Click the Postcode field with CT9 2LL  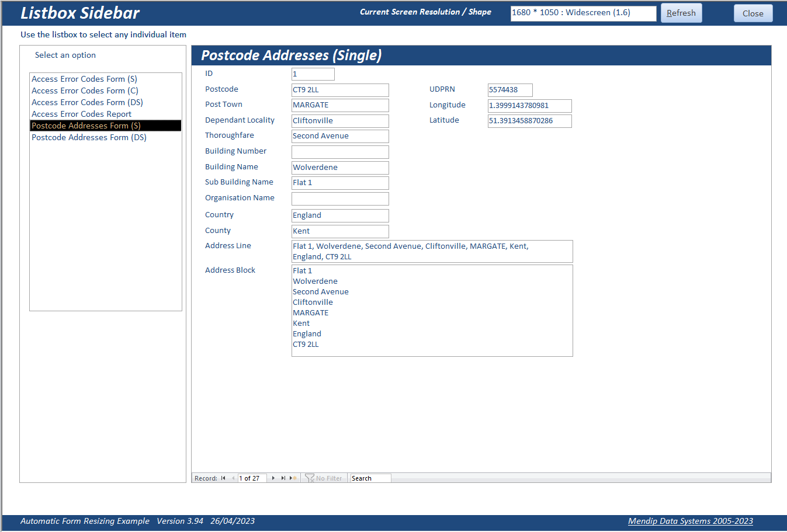pyautogui.click(x=340, y=90)
